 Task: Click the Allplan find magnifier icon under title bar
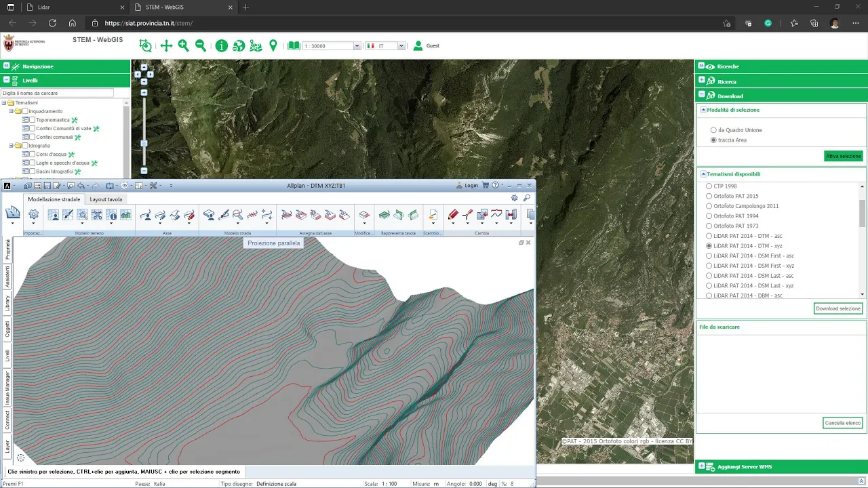pos(527,198)
